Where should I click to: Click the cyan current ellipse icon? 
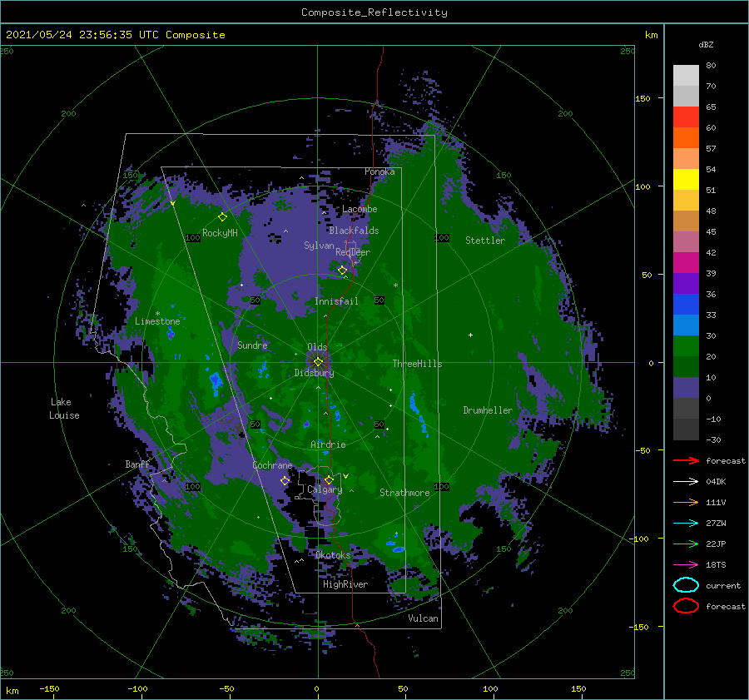click(x=686, y=585)
